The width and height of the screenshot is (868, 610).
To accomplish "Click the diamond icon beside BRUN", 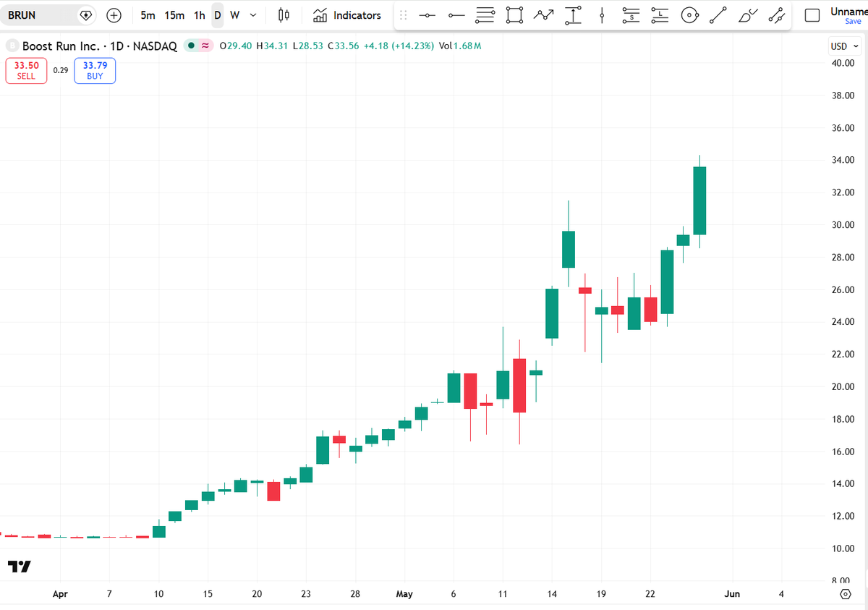I will click(x=86, y=15).
